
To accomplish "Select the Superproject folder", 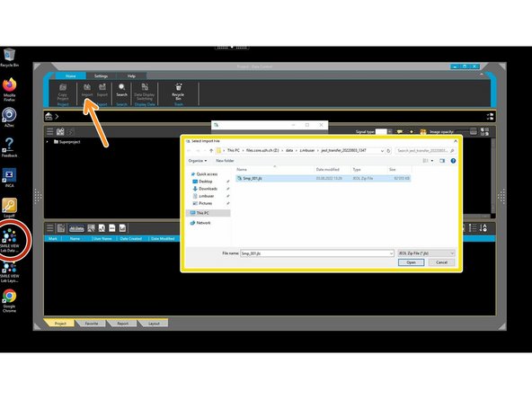I will (x=66, y=142).
